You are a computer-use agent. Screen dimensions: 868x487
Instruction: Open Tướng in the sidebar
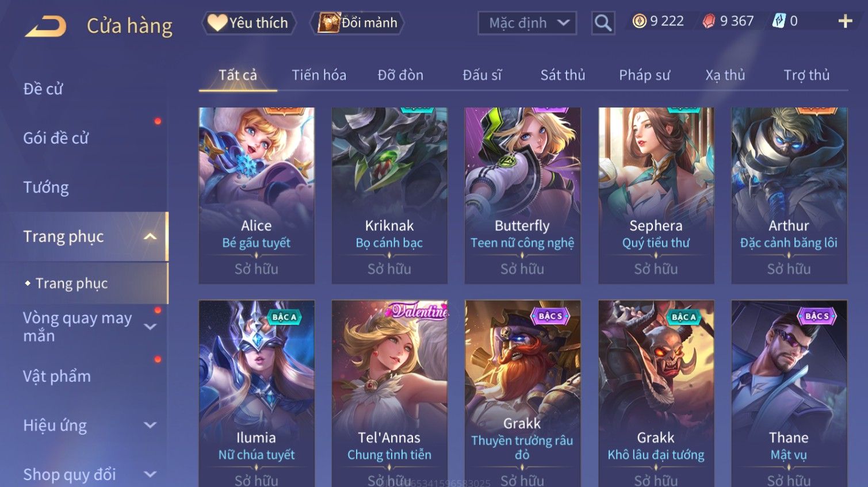click(x=46, y=187)
